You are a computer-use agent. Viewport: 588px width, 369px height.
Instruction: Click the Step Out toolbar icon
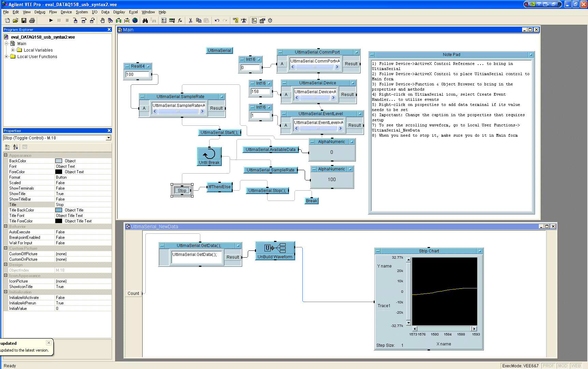click(92, 20)
